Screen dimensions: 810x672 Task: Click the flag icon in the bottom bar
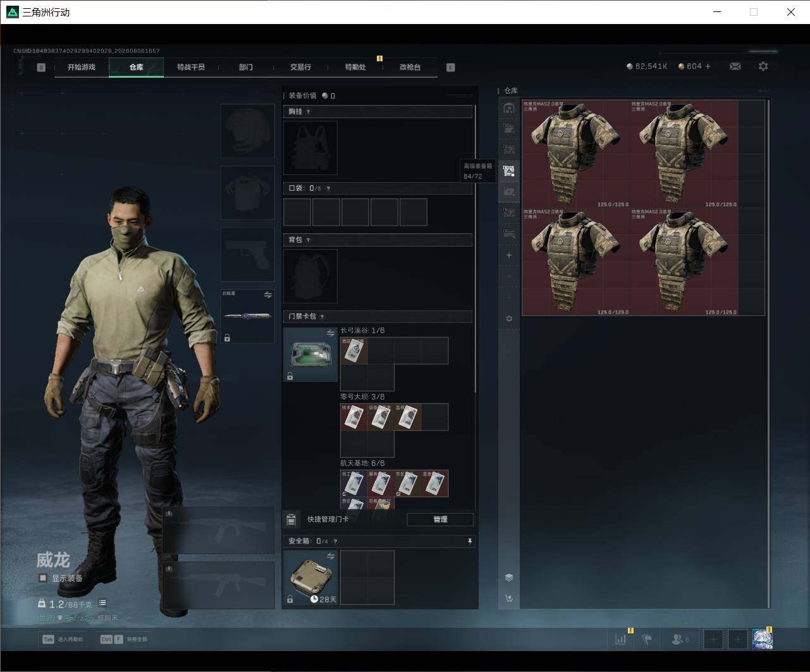[647, 639]
